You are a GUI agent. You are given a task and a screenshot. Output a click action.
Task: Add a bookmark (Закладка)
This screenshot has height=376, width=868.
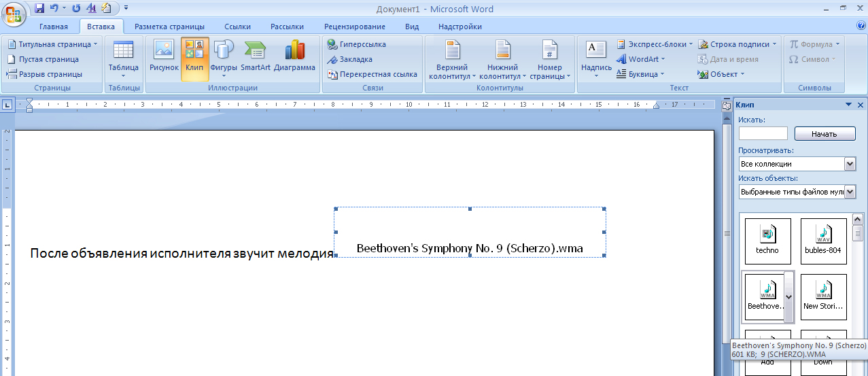coord(349,59)
